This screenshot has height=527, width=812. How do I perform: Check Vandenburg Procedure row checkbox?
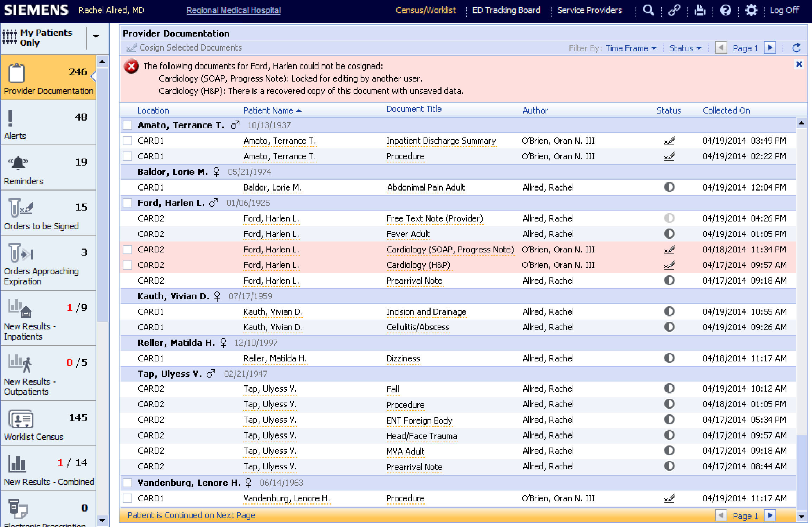coord(127,498)
